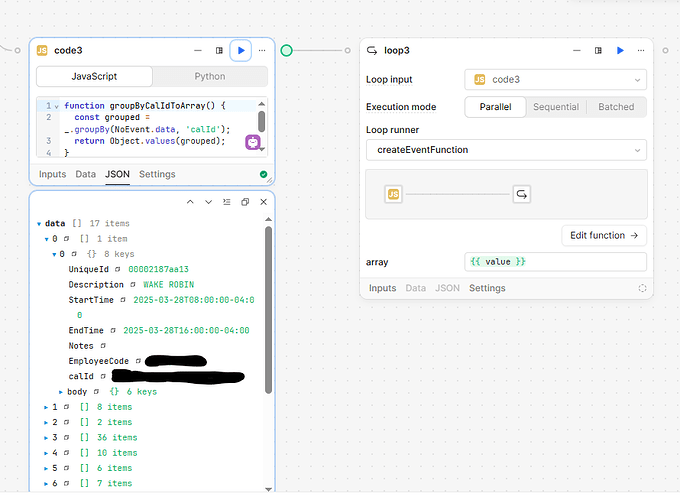Open the Loop runner dropdown createEventFunction

coord(507,150)
